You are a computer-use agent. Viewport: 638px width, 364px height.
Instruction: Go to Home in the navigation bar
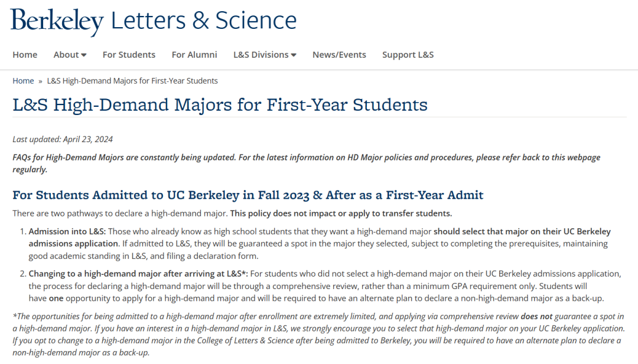coord(25,54)
